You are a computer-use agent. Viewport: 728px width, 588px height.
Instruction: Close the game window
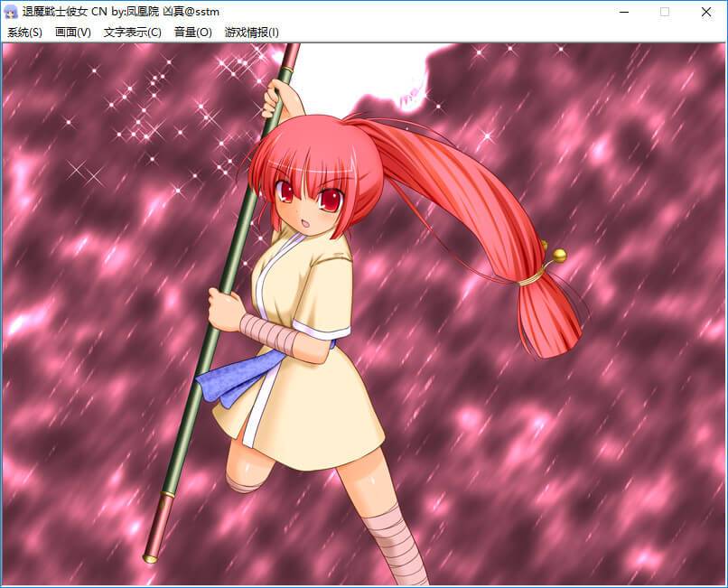(x=706, y=12)
